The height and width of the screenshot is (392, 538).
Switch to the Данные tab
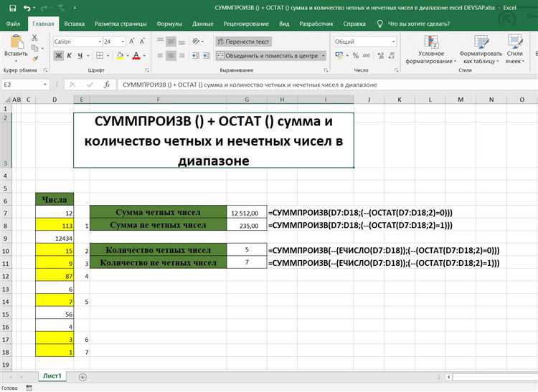[x=203, y=24]
